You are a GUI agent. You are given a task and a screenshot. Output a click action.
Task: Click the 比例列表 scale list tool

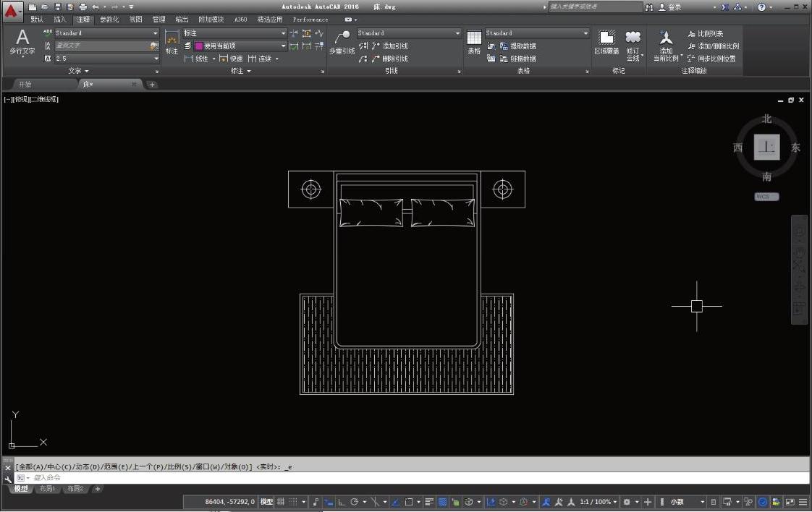pos(706,34)
